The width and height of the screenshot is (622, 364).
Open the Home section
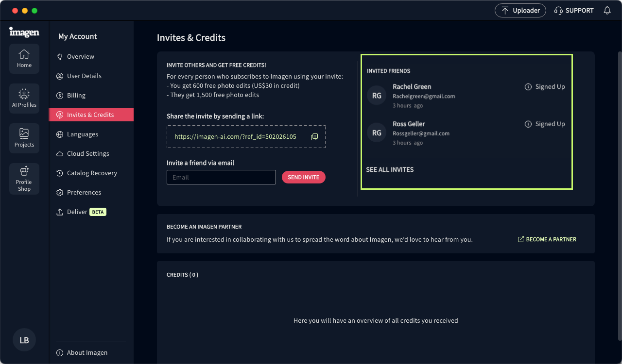pos(24,59)
